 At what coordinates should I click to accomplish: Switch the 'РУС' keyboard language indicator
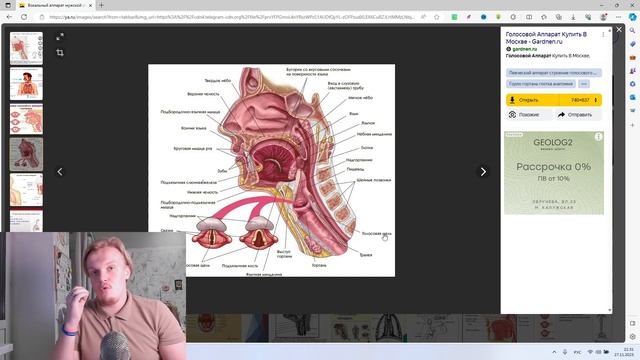(578, 352)
